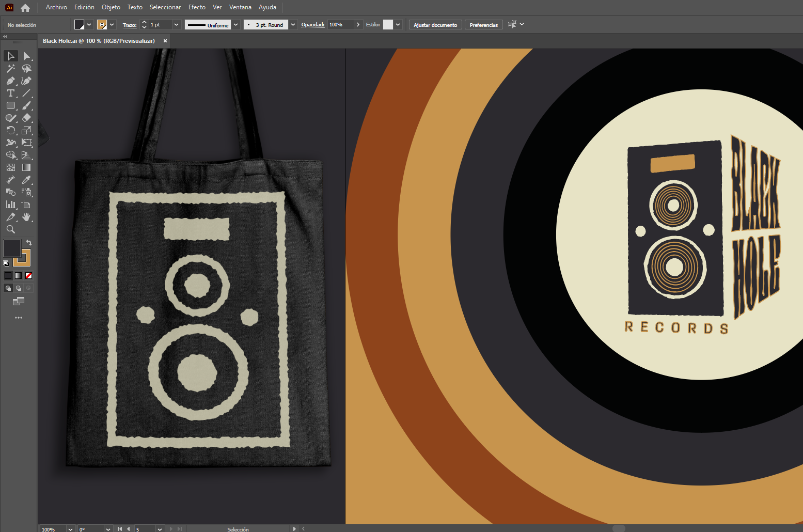
Task: Select the Line Segment tool
Action: pyautogui.click(x=26, y=93)
